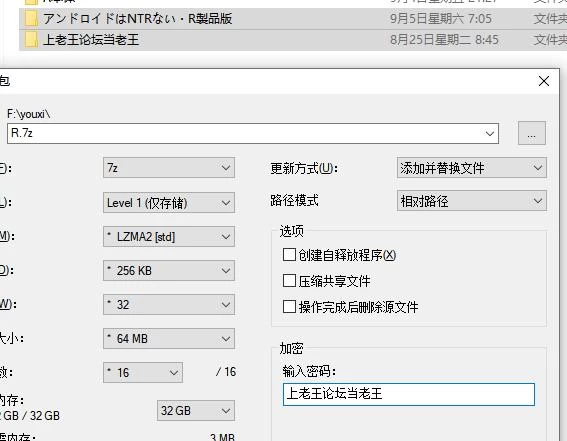Expand archive format 7z dropdown
567x441 pixels.
pos(169,168)
